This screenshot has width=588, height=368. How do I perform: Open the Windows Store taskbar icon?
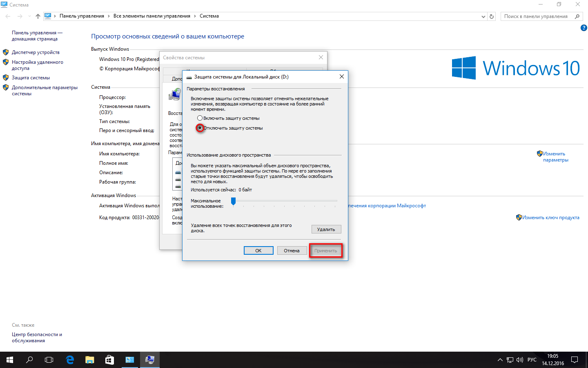109,360
